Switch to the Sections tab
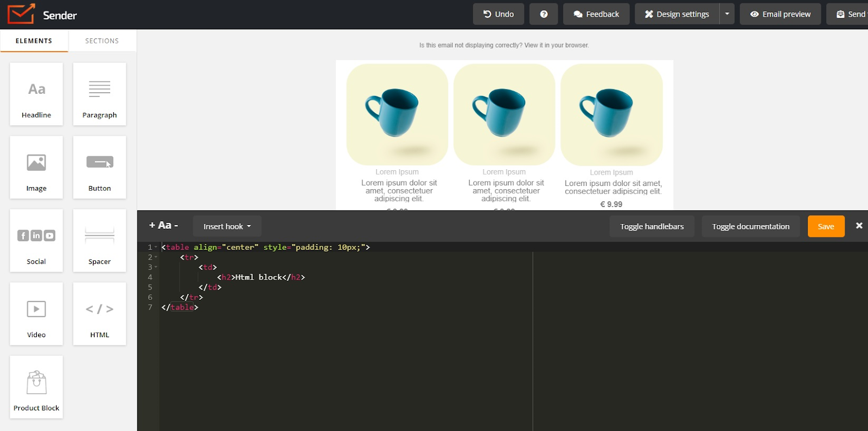 click(x=102, y=41)
